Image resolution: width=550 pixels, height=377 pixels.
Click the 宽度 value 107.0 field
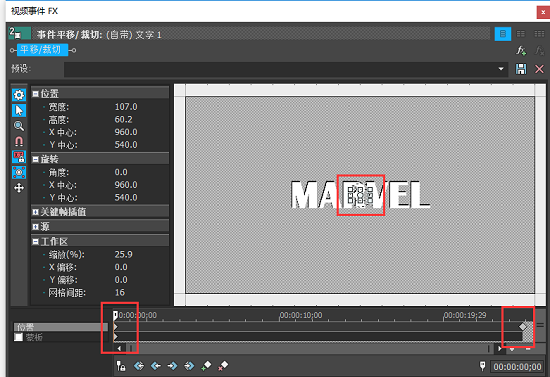click(126, 107)
